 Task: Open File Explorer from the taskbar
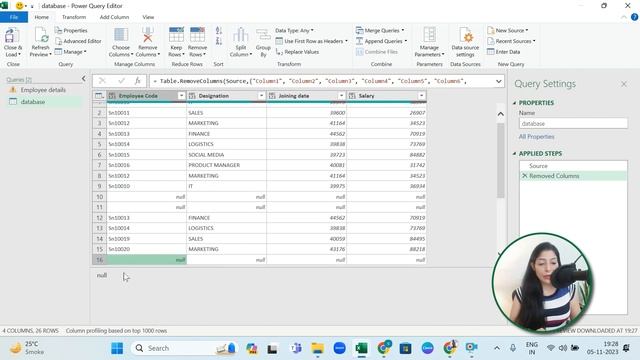pyautogui.click(x=317, y=348)
